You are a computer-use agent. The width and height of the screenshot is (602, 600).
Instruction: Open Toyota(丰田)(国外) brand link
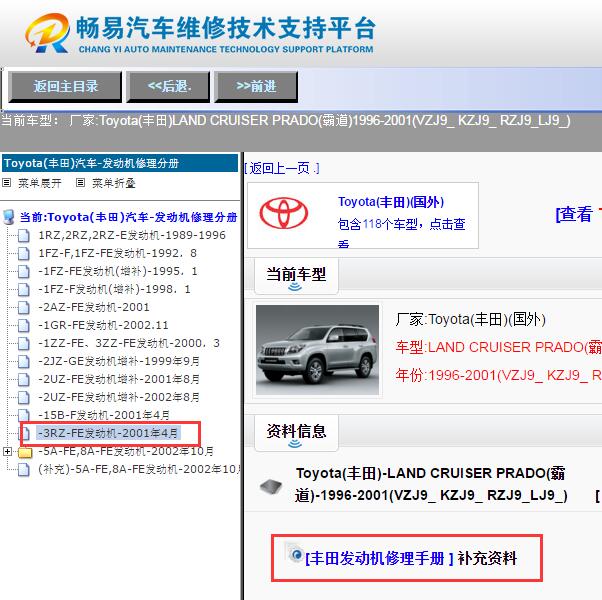point(391,202)
